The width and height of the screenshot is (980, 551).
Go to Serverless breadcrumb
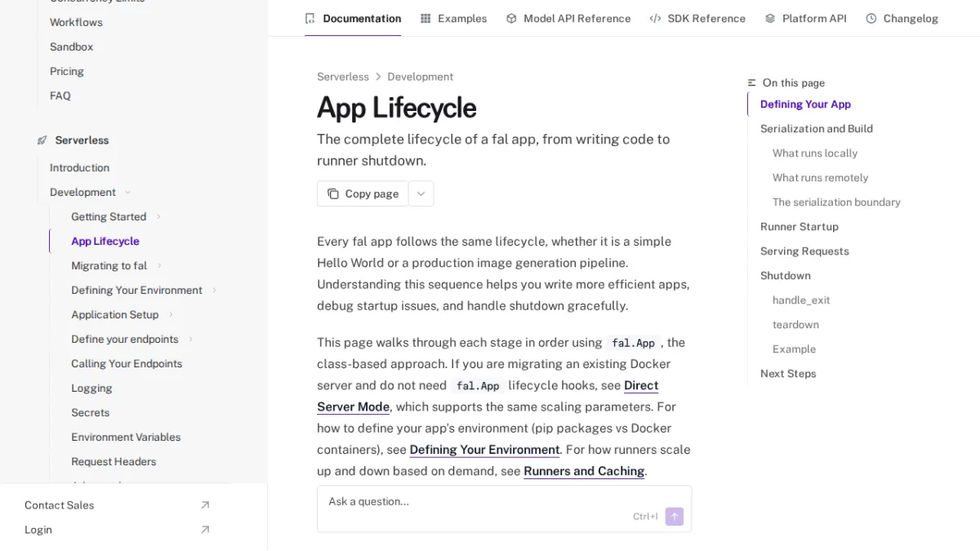click(343, 77)
